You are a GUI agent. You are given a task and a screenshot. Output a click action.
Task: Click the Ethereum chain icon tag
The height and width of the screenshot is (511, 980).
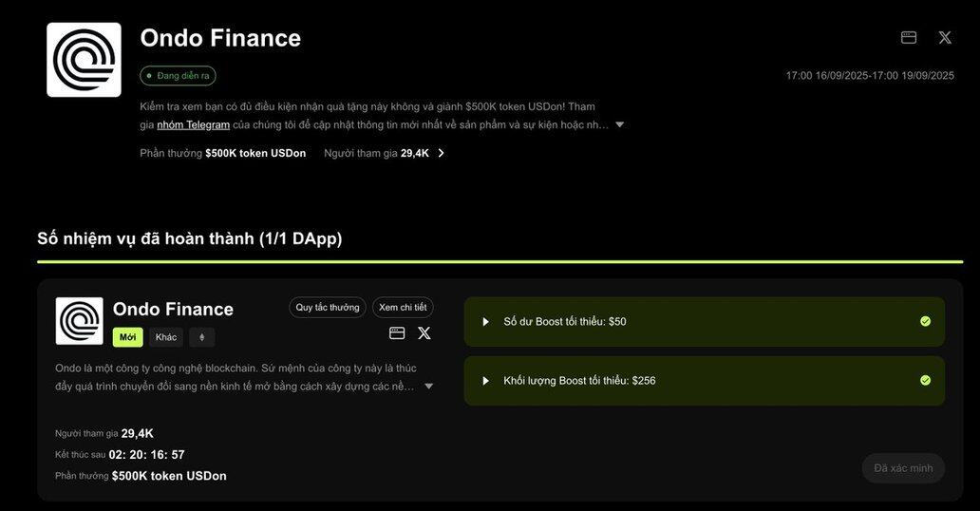pyautogui.click(x=202, y=337)
